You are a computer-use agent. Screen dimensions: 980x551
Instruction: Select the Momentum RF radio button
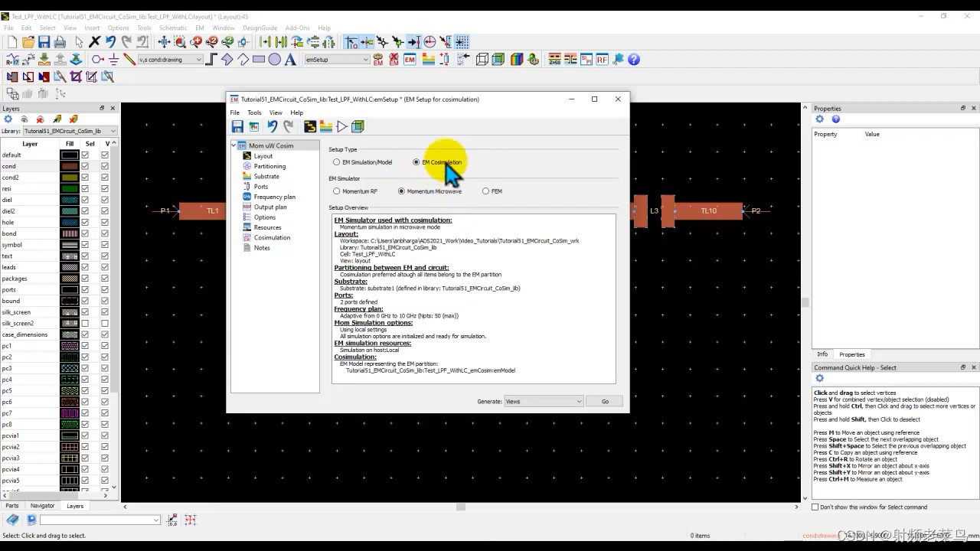click(337, 191)
